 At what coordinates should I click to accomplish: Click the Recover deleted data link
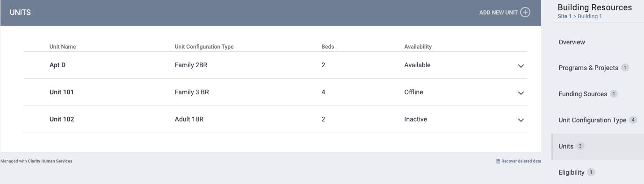[521, 161]
